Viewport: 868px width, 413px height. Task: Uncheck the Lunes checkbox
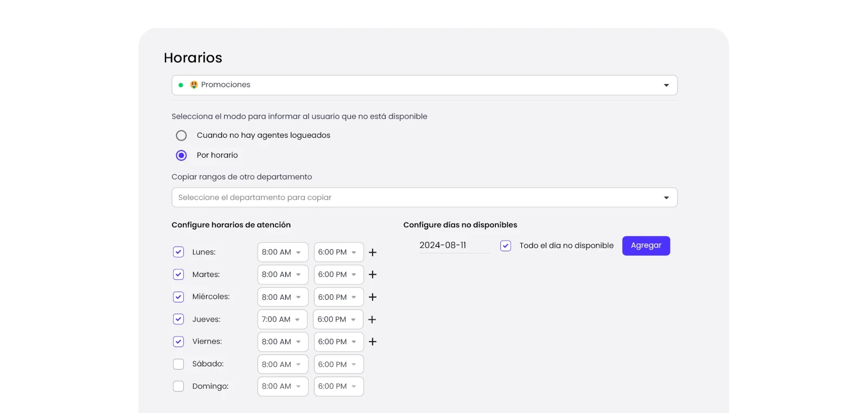178,252
